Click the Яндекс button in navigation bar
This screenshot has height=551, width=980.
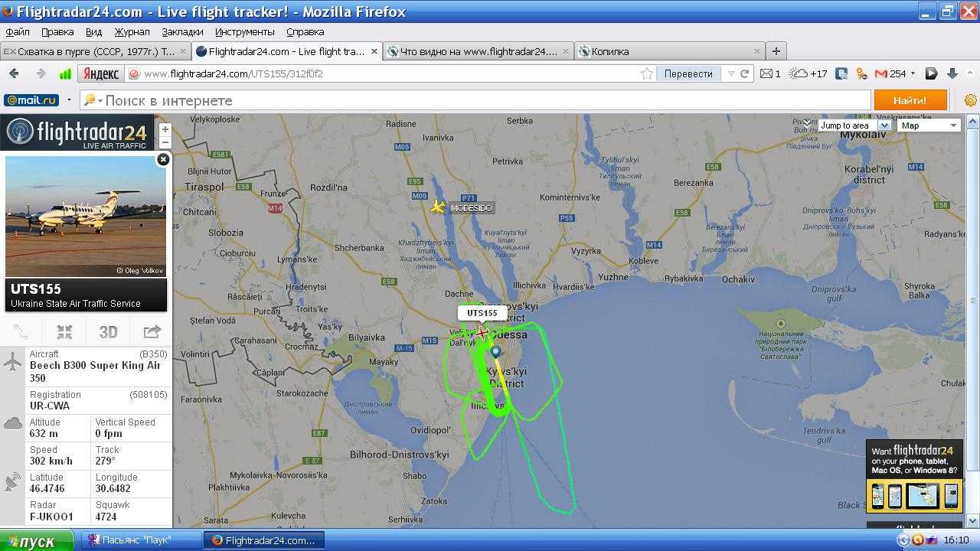click(x=101, y=73)
